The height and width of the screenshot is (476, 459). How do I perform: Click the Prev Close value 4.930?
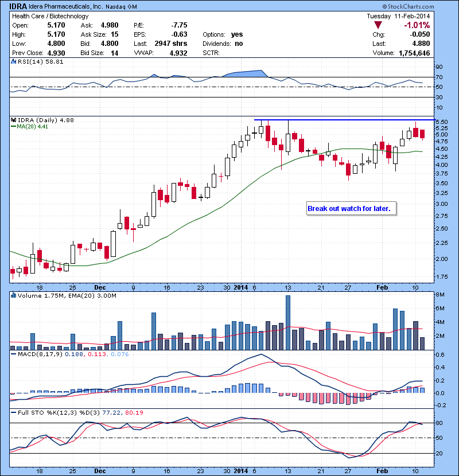pyautogui.click(x=56, y=53)
